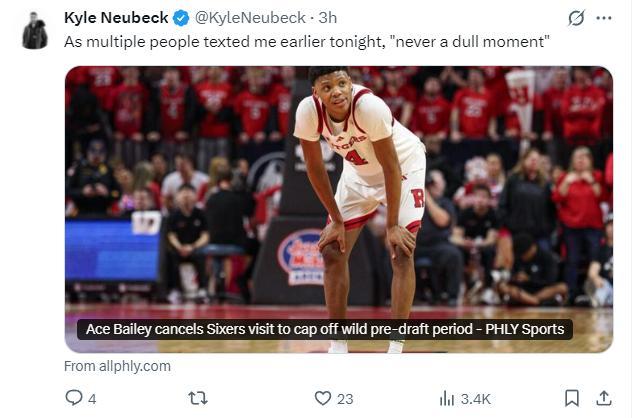635x418 pixels.
Task: Click the Ace Bailey headline caption overlay
Action: click(324, 329)
